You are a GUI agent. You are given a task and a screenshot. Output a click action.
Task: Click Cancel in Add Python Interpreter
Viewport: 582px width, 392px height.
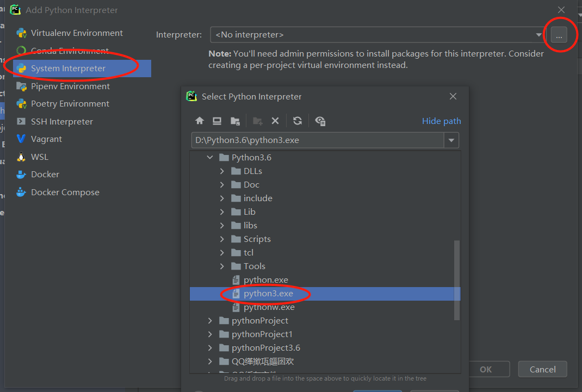click(542, 369)
